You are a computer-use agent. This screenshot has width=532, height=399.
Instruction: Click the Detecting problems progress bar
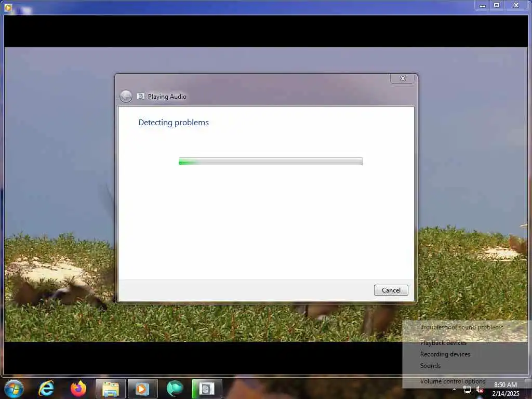click(271, 161)
